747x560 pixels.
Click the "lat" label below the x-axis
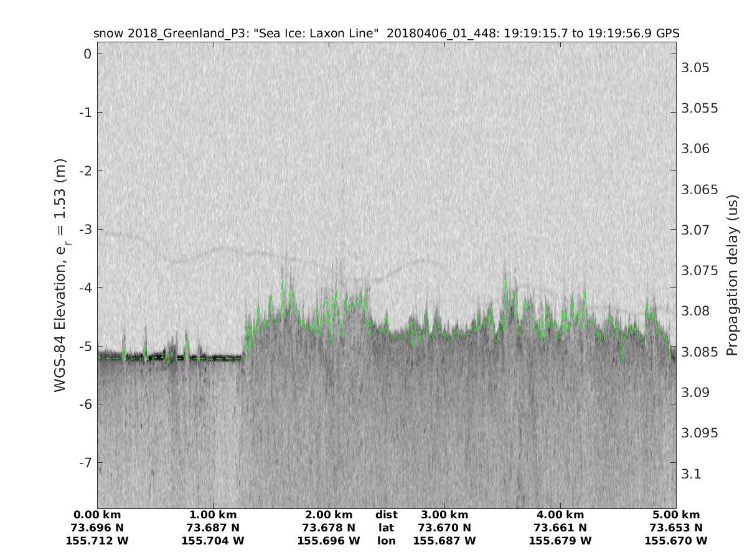tap(387, 528)
